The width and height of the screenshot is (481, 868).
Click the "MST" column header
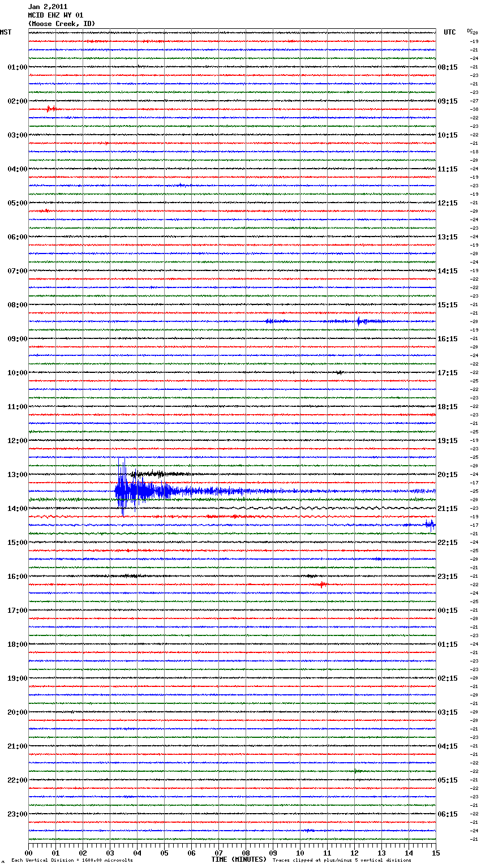(6, 32)
